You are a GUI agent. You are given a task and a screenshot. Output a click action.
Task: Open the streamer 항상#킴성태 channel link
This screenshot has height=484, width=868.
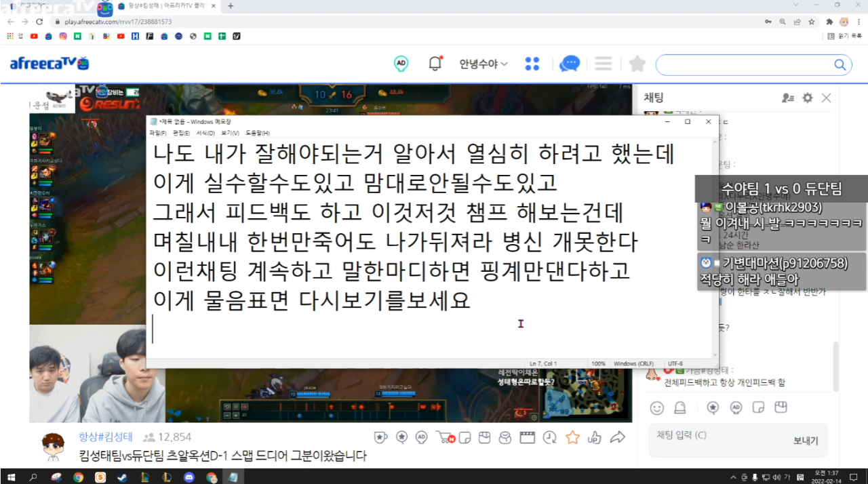click(x=106, y=437)
